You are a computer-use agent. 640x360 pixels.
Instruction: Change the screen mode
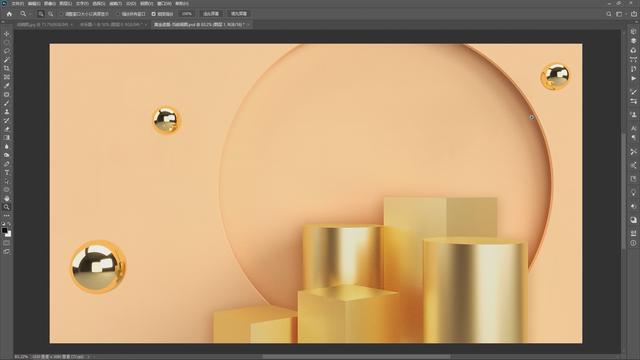point(7,252)
